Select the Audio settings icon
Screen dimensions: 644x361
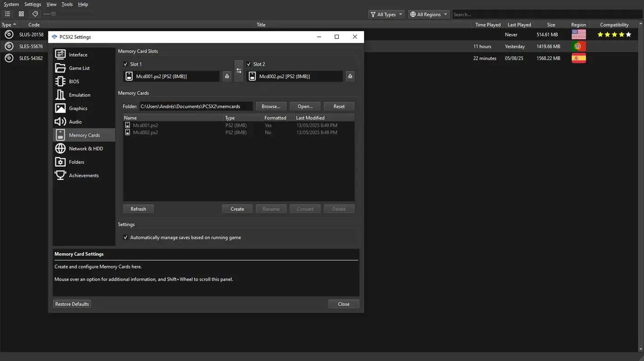coord(75,121)
